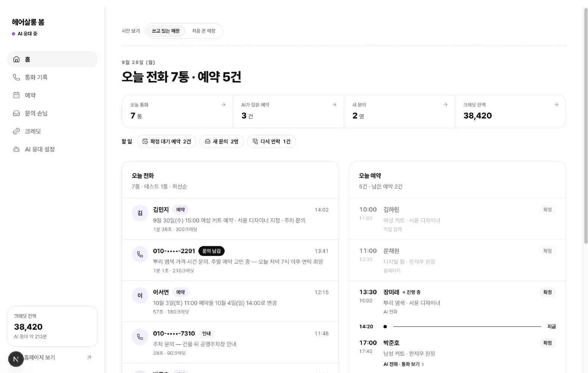Select 장미래 13:30 reservation
Screen dimensions: 588x373
tap(457, 301)
